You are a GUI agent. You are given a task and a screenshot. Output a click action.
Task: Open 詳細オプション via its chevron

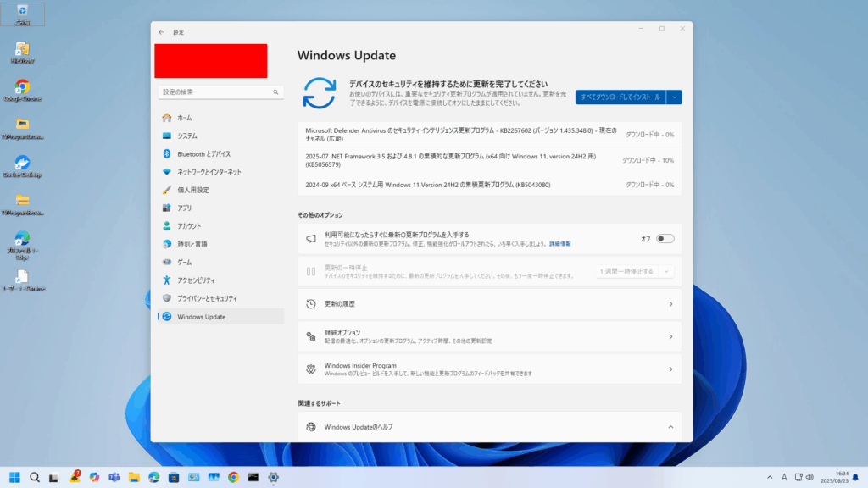670,336
